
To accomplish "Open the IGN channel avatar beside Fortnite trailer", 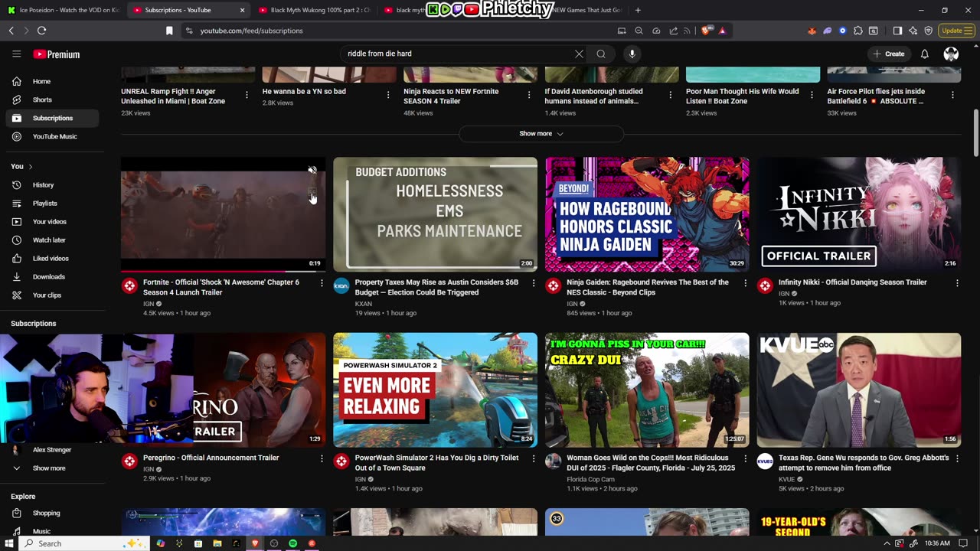I will point(129,286).
